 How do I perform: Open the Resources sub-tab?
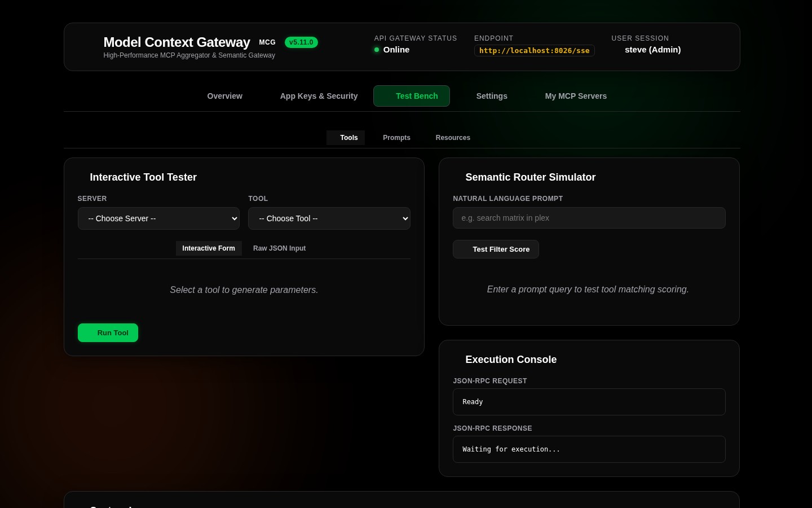click(x=449, y=138)
